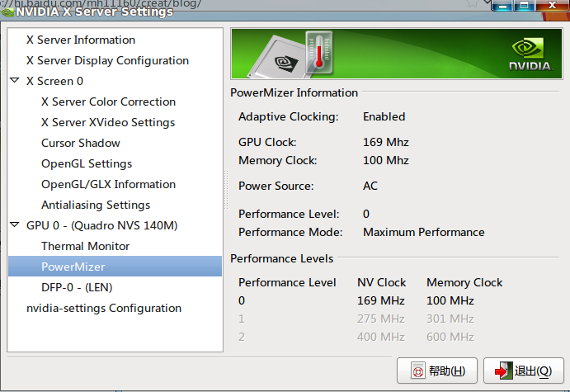Select Antialiasing Settings entry
Image resolution: width=570 pixels, height=392 pixels.
tap(96, 205)
